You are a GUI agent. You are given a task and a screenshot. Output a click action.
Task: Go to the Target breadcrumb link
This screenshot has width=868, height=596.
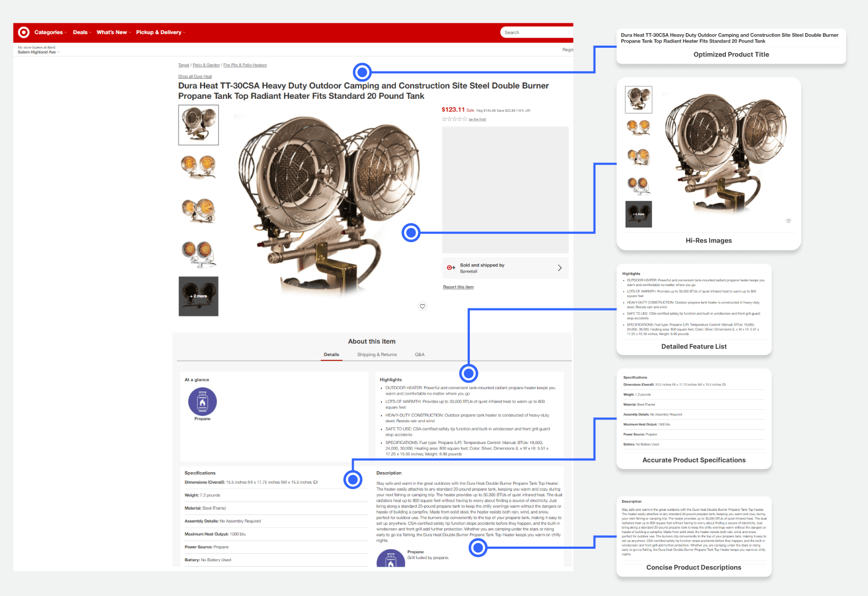coord(184,65)
